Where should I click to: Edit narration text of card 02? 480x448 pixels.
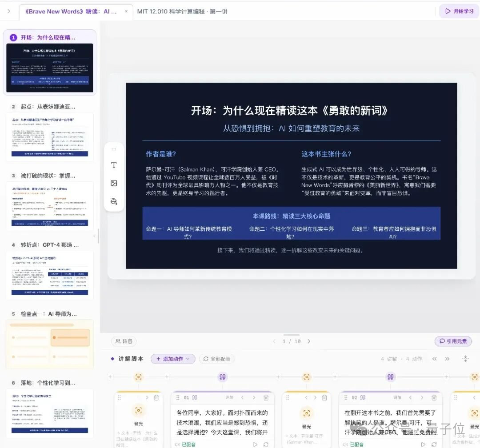pyautogui.click(x=390, y=422)
